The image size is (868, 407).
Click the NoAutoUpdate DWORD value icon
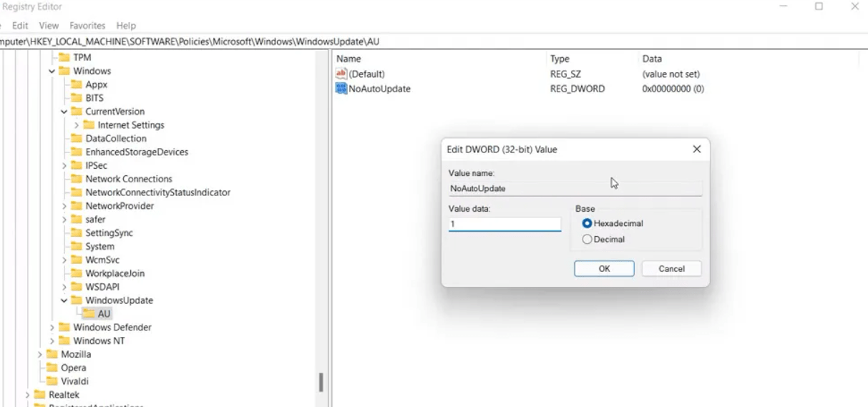pos(341,89)
